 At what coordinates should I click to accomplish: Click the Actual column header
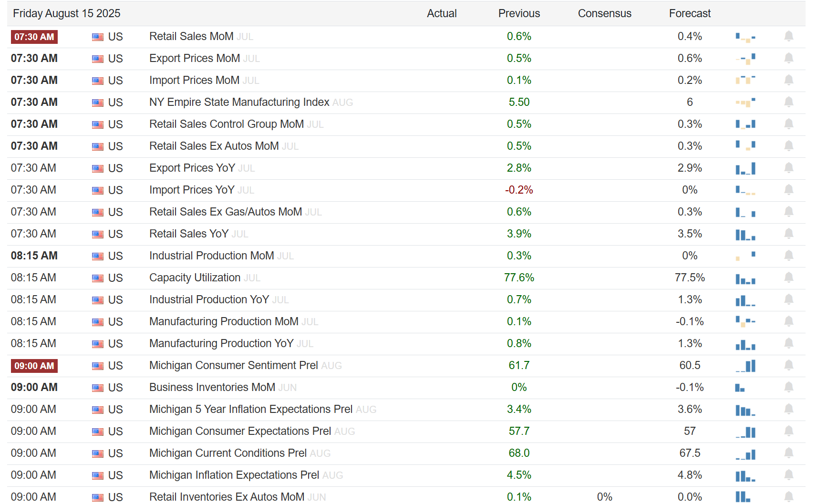[x=442, y=13]
